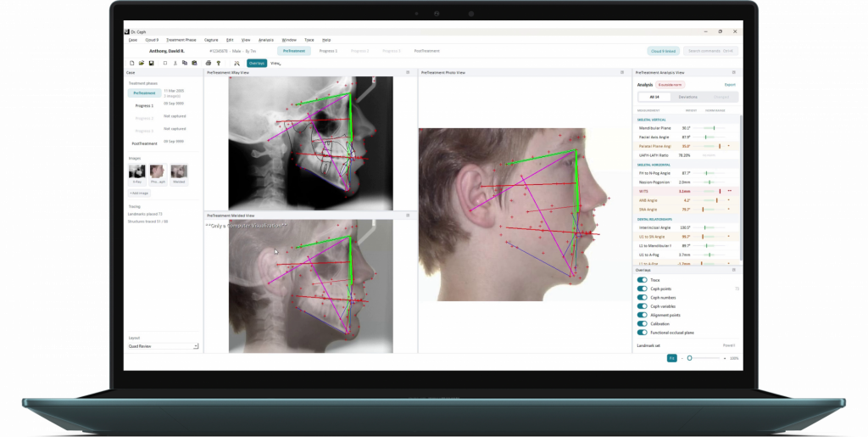Click the Overlays toolbar button
The width and height of the screenshot is (868, 437).
[256, 63]
